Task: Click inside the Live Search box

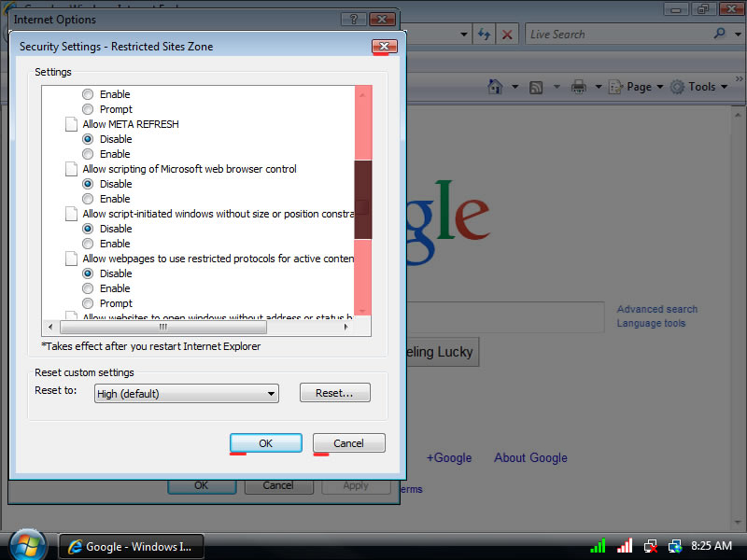Action: (616, 35)
